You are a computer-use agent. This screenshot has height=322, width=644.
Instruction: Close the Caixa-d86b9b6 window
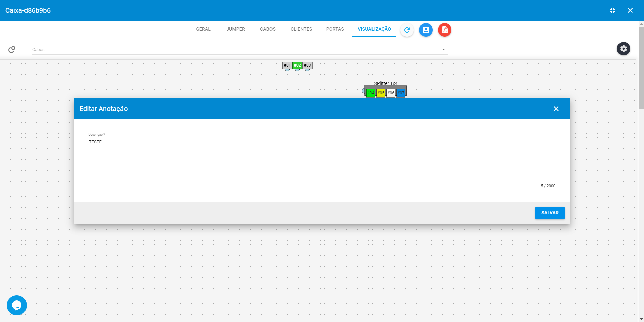click(x=630, y=10)
